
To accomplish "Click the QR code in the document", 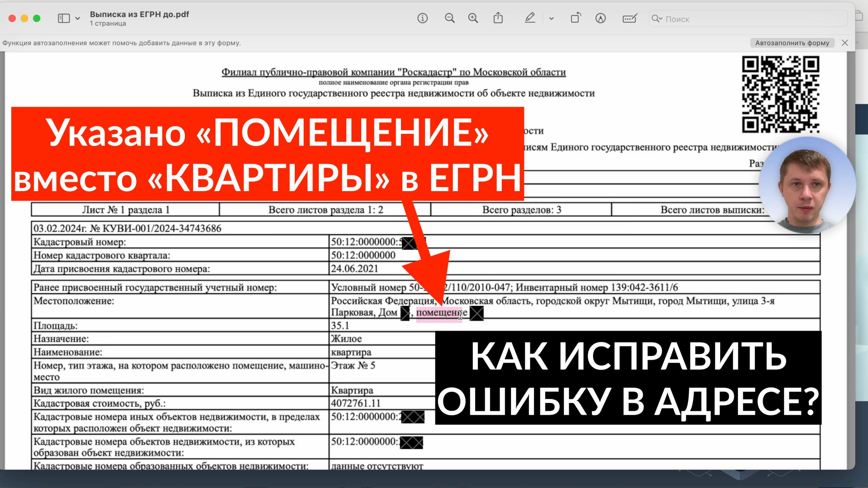I will (x=780, y=94).
